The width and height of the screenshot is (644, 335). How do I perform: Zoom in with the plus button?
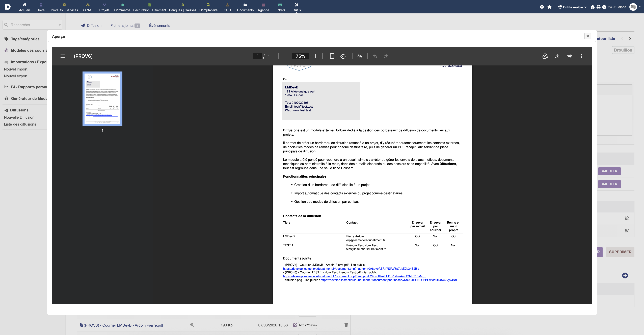[x=315, y=56]
